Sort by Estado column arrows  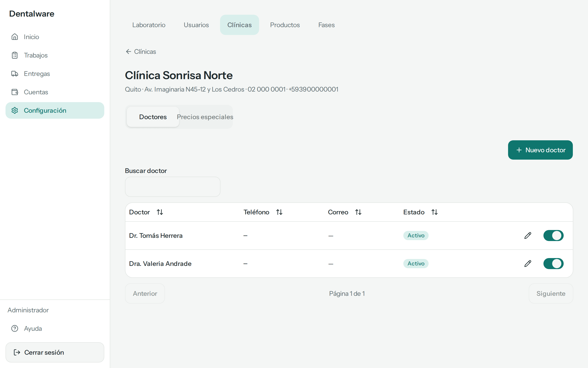click(x=434, y=212)
